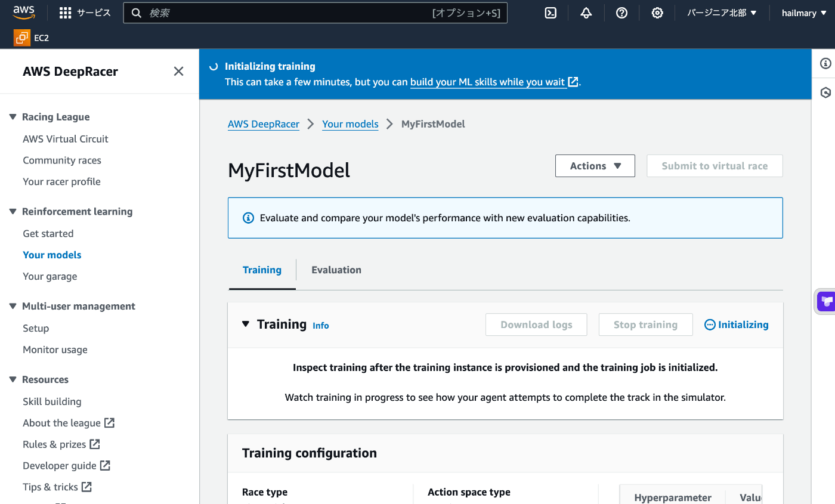Select the Training tab
Image resolution: width=835 pixels, height=504 pixels.
point(262,270)
